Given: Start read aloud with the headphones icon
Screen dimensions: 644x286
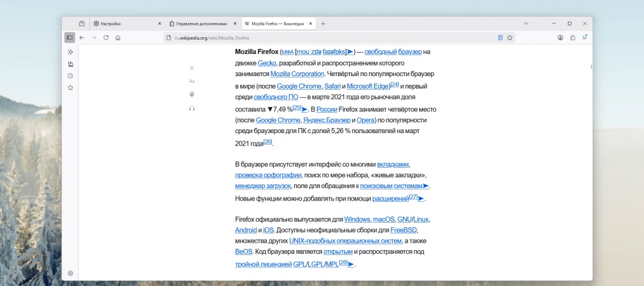Looking at the screenshot, I should point(192,108).
